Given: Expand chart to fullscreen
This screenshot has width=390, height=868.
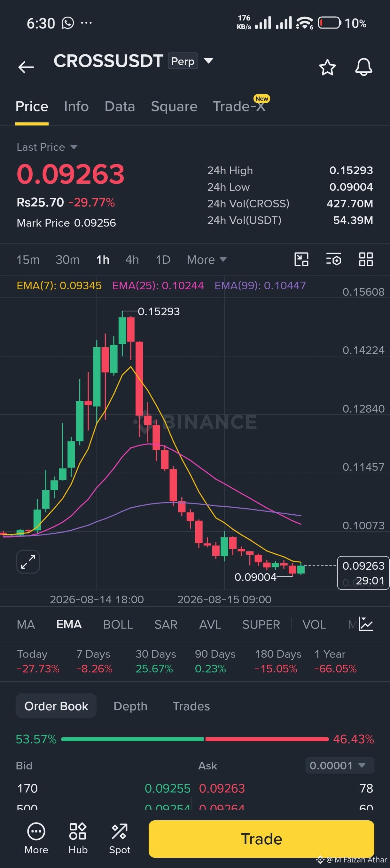Looking at the screenshot, I should pyautogui.click(x=28, y=562).
